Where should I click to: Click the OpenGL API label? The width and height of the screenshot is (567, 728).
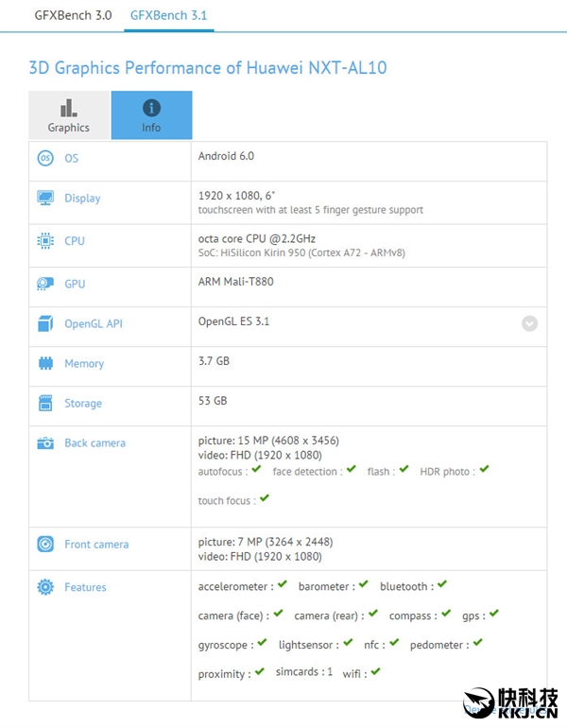click(x=94, y=323)
